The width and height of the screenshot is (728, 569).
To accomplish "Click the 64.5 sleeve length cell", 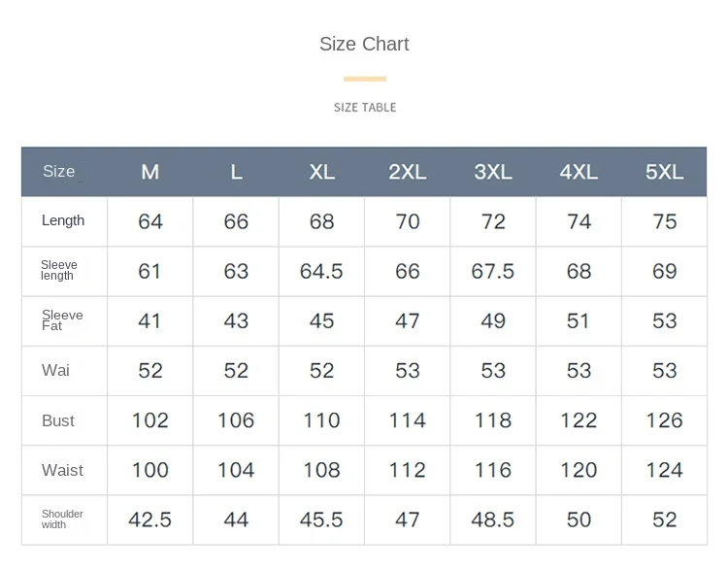I will tap(321, 271).
